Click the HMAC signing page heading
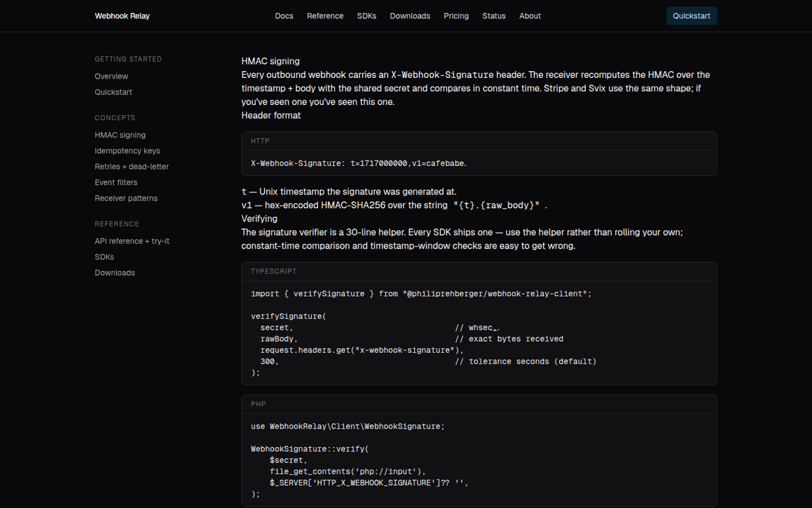Viewport: 812px width, 508px height. (271, 61)
